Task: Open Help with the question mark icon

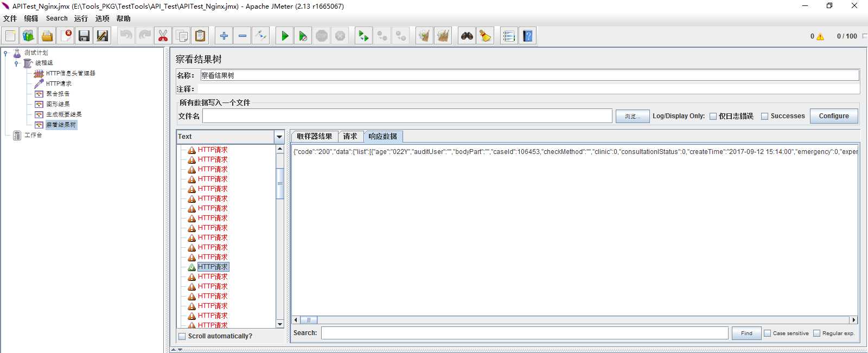Action: [527, 36]
